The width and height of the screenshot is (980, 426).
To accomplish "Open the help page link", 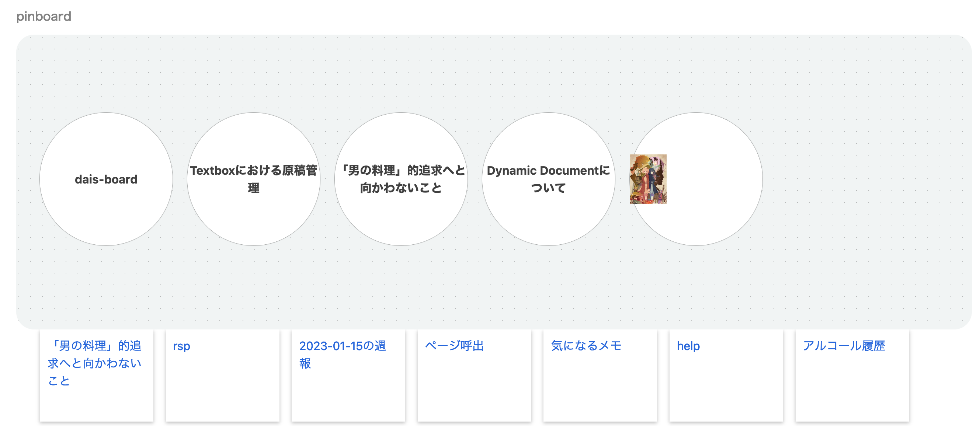I will click(x=689, y=346).
